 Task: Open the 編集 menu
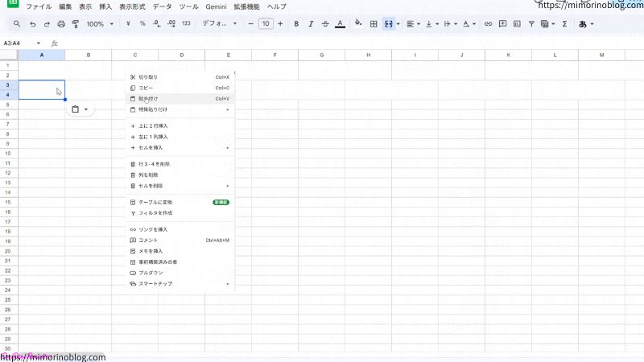pos(65,6)
